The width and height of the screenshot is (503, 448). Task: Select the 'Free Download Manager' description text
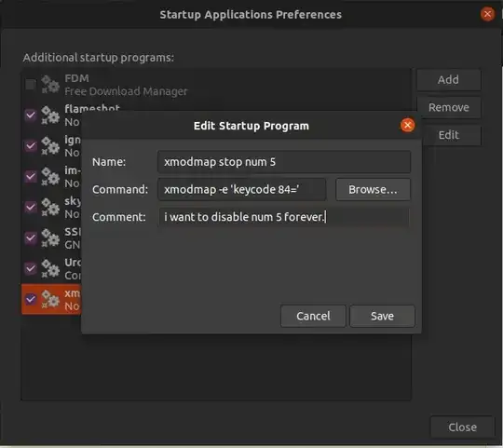click(126, 91)
